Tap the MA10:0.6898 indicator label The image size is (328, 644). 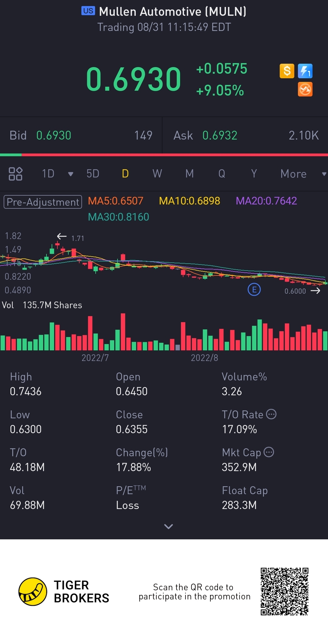(190, 201)
